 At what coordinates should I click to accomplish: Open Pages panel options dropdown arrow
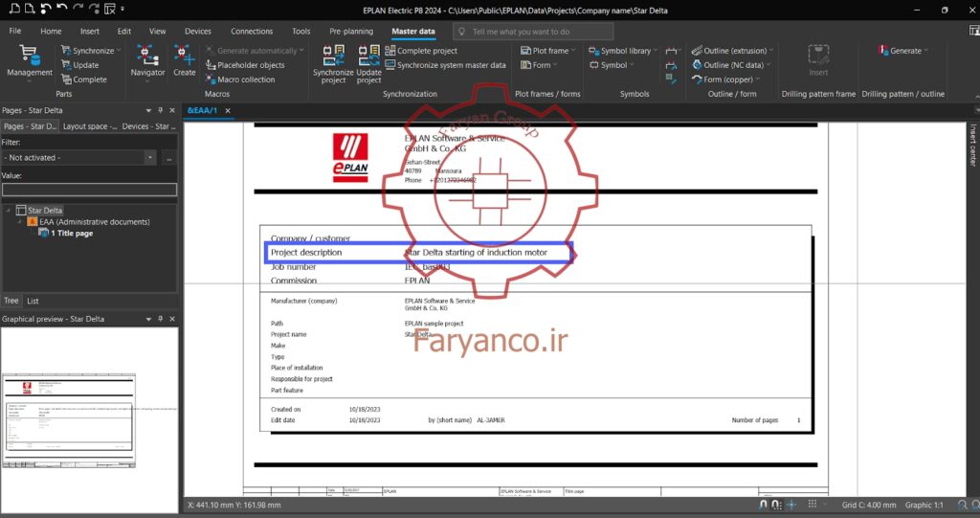tap(148, 110)
